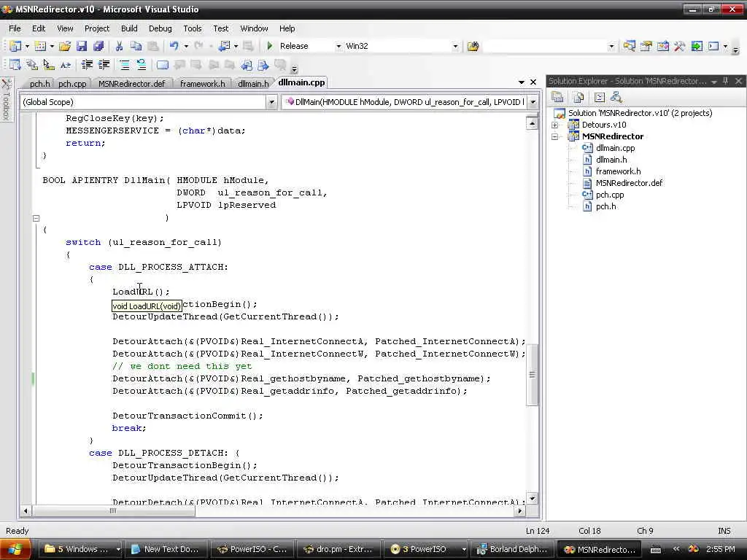Open the Win32 platform dropdown
Viewport: 747px width, 560px height.
click(455, 46)
